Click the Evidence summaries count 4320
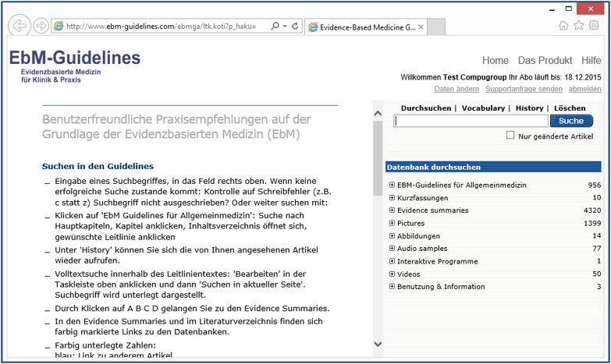This screenshot has width=611, height=364. [x=592, y=210]
